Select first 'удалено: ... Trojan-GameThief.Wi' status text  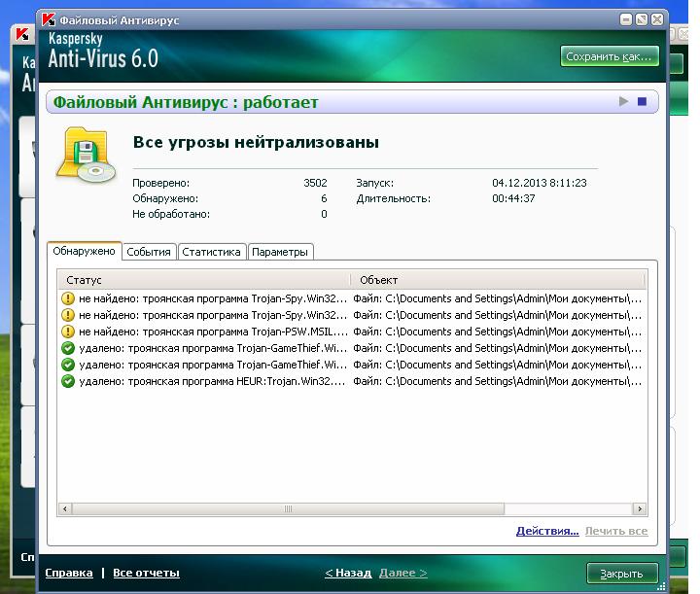click(213, 348)
